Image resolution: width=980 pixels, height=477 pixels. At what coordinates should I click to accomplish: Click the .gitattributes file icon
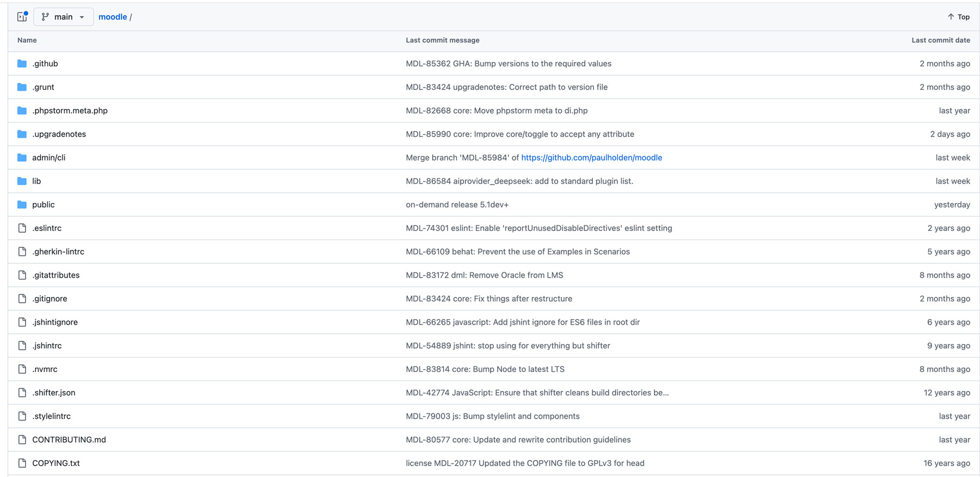22,275
